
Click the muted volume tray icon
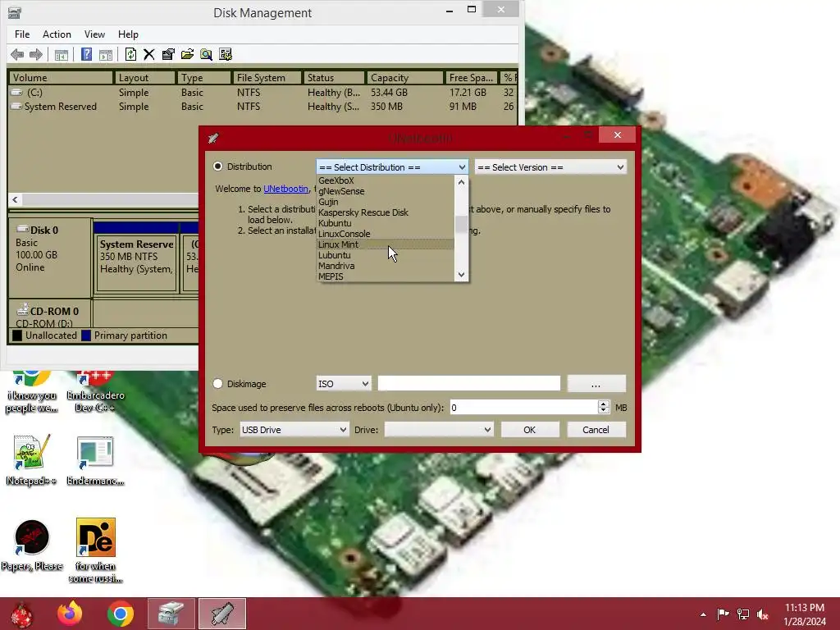click(x=763, y=614)
